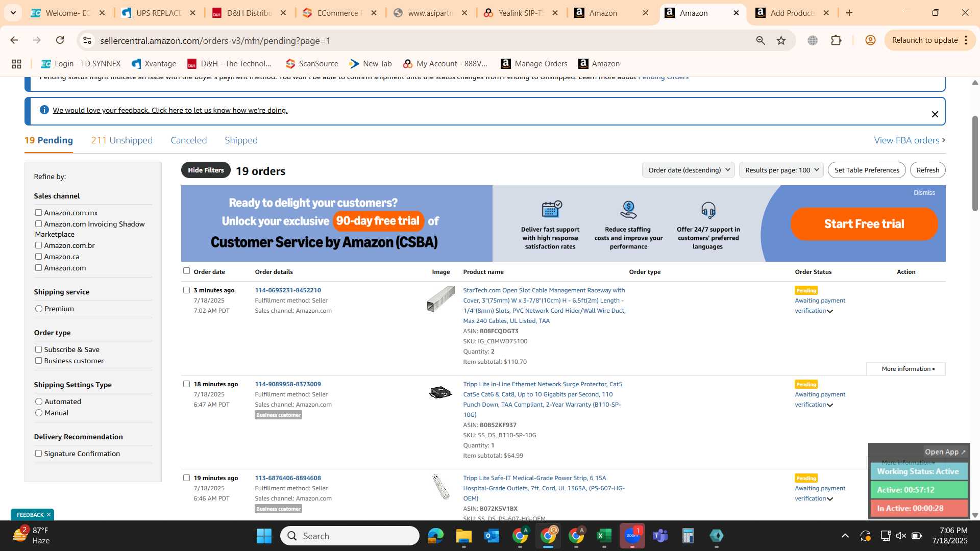Image resolution: width=980 pixels, height=551 pixels.
Task: Open the browser Extensions puzzle icon
Action: click(x=836, y=40)
